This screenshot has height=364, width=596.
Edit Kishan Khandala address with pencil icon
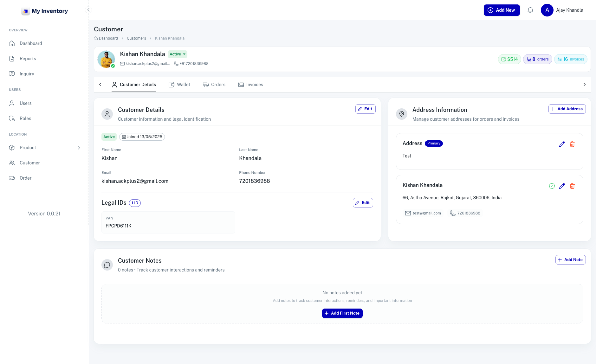click(562, 186)
